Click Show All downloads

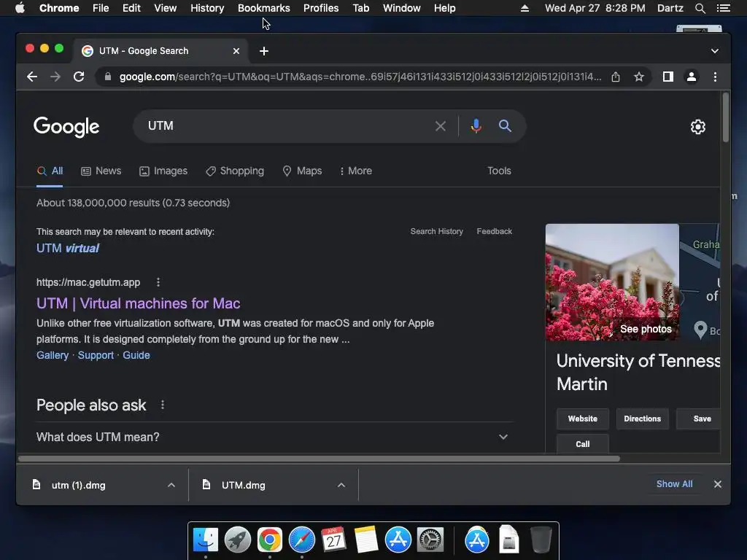click(x=674, y=484)
